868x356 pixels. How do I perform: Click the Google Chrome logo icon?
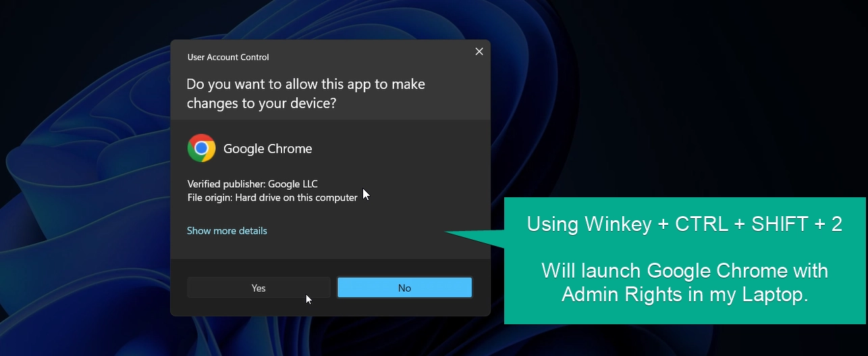coord(201,148)
